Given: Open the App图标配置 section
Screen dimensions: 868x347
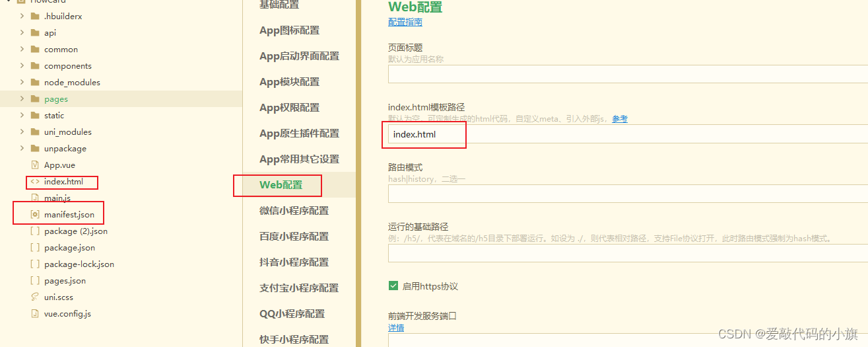Looking at the screenshot, I should tap(289, 30).
